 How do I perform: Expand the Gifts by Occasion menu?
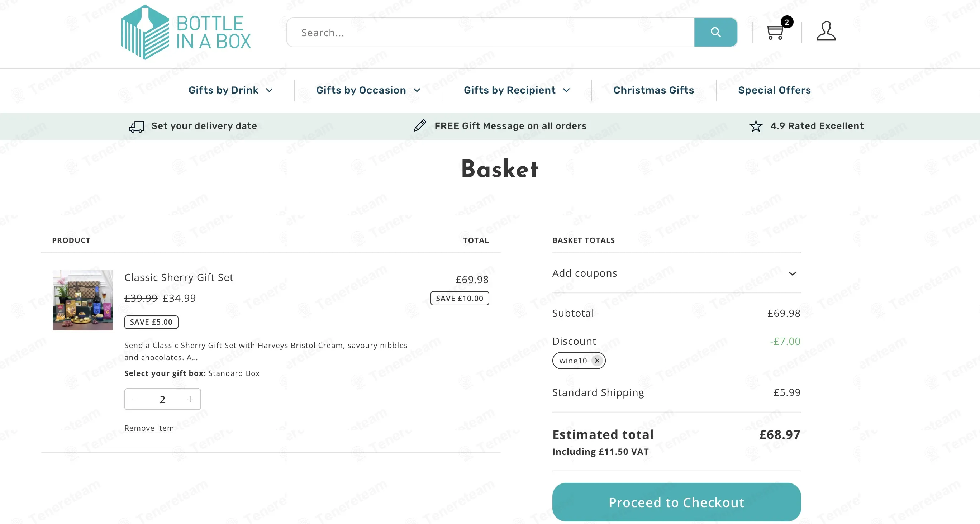368,90
